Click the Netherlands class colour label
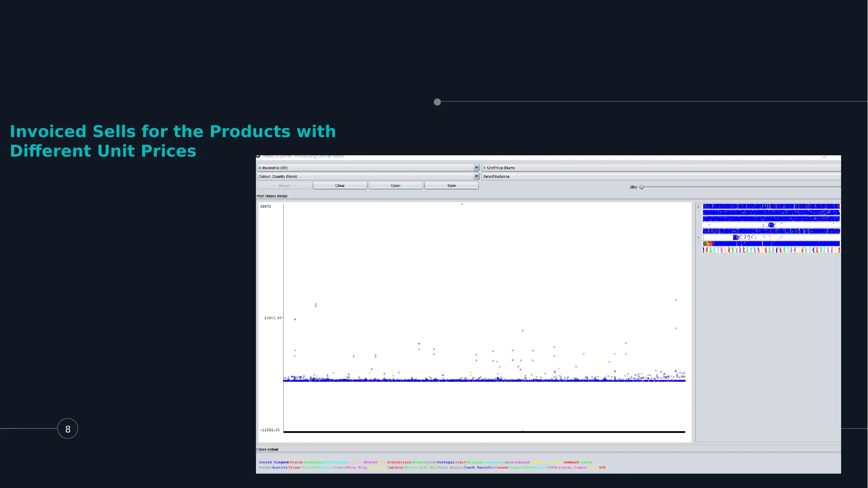Viewport: 868px width, 488px height. pos(336,462)
